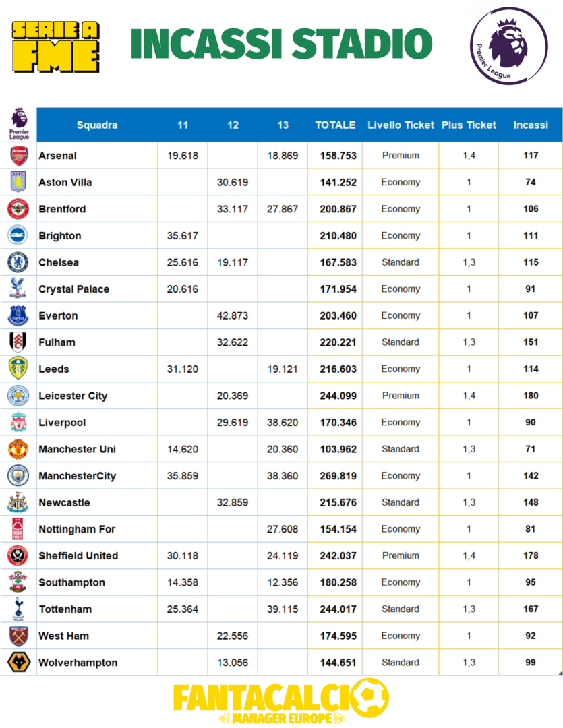Click the Manchester Uni crest icon

click(18, 449)
